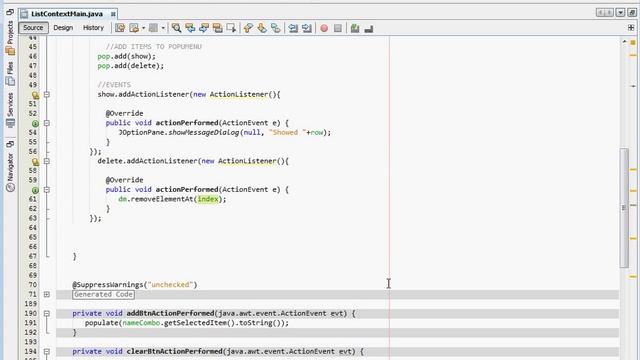640x360 pixels.
Task: Click nameCombo in populate call
Action: pyautogui.click(x=141, y=323)
